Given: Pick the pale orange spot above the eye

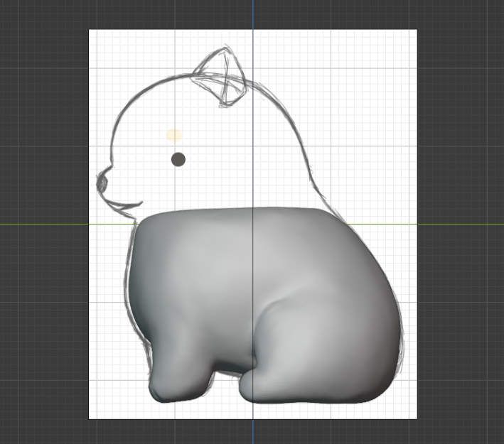Looking at the screenshot, I should [x=174, y=134].
